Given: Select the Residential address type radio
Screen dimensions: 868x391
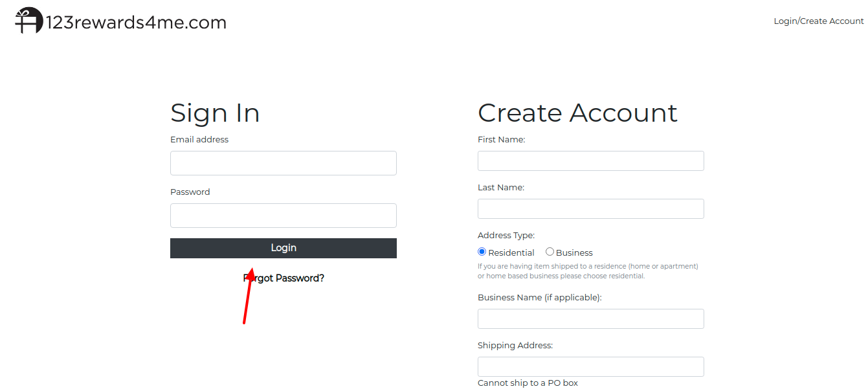Looking at the screenshot, I should (482, 252).
